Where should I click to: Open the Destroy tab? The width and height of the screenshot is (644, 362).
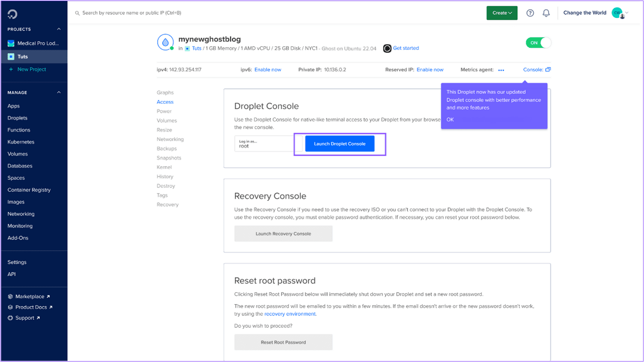point(166,186)
